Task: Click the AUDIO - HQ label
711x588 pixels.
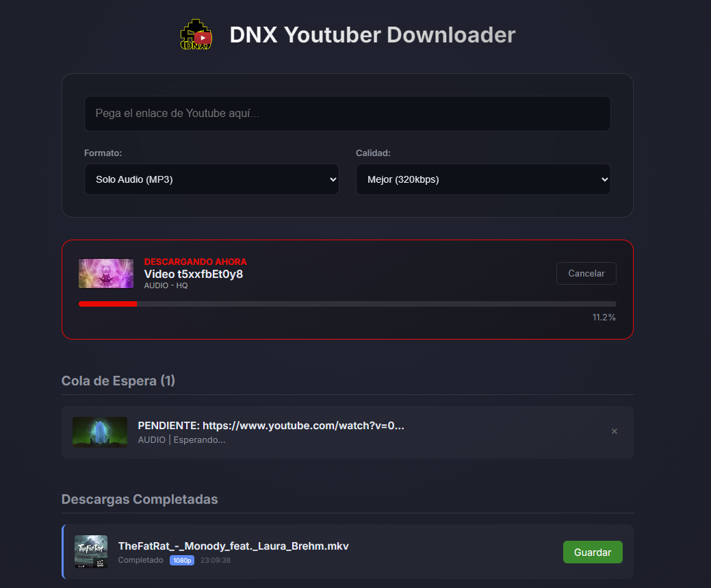Action: (x=166, y=285)
